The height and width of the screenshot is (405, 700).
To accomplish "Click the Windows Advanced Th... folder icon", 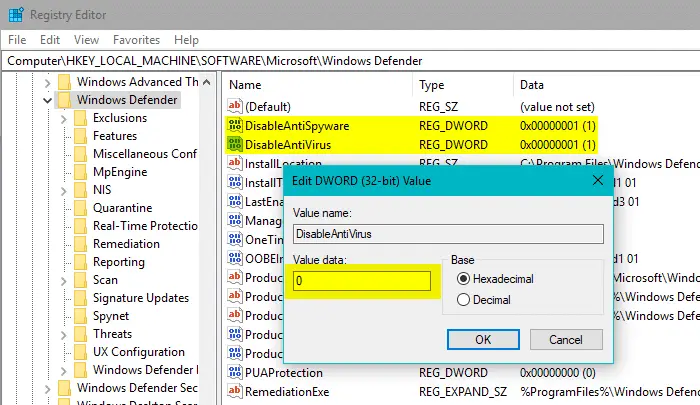I will [x=65, y=82].
